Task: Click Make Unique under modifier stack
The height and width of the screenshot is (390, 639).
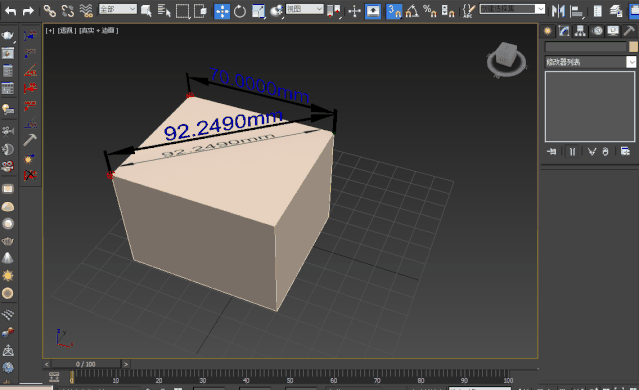Action: coord(592,152)
